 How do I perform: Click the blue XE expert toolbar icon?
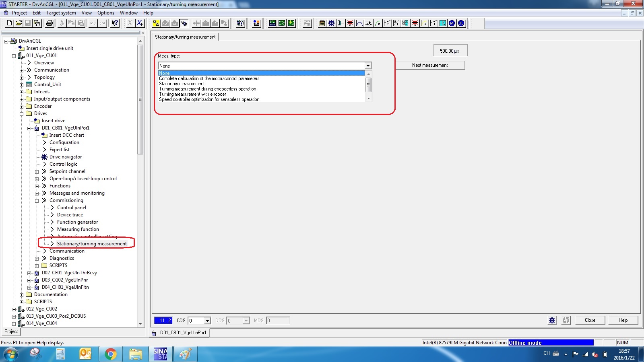tap(140, 23)
